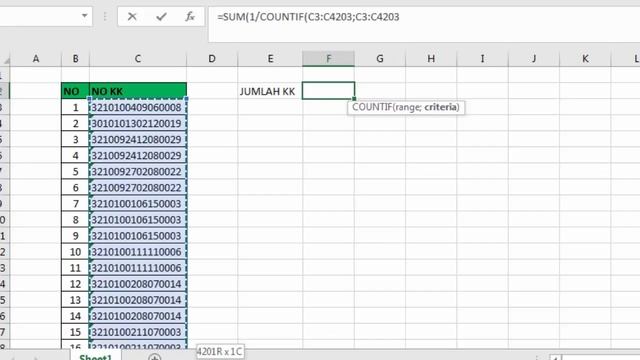
Task: Click cell 3210100409060008
Action: (138, 107)
